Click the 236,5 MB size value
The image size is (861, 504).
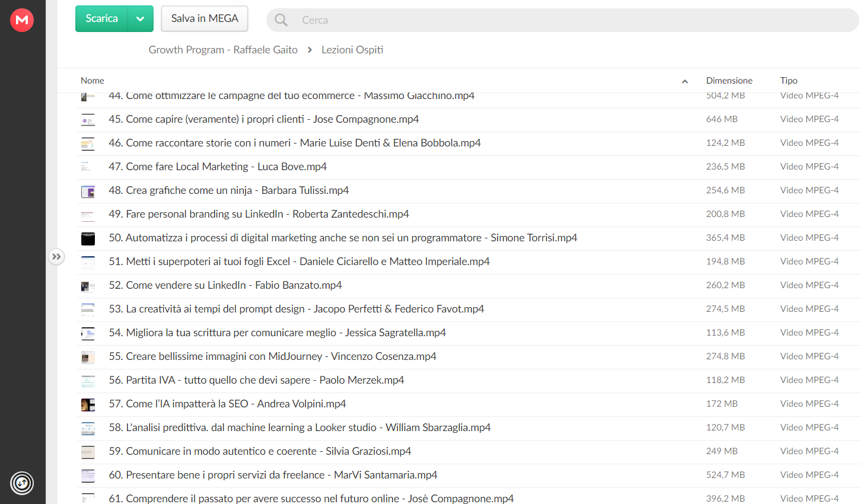(725, 167)
